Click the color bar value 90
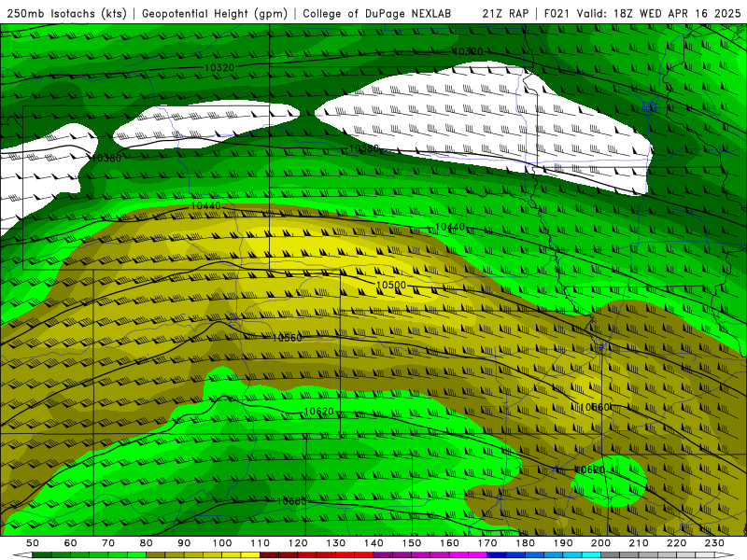The height and width of the screenshot is (560, 747). (184, 543)
